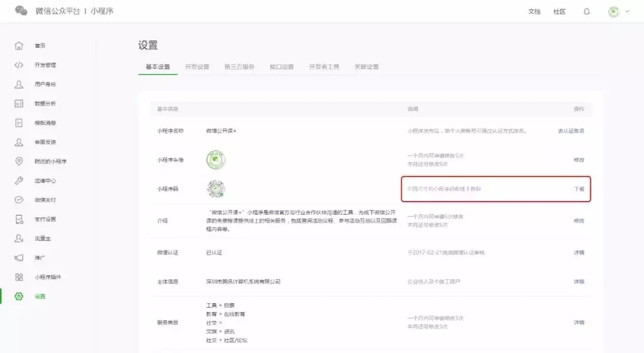Click 下载 link for 小程序码
Image resolution: width=644 pixels, height=353 pixels.
pos(578,189)
